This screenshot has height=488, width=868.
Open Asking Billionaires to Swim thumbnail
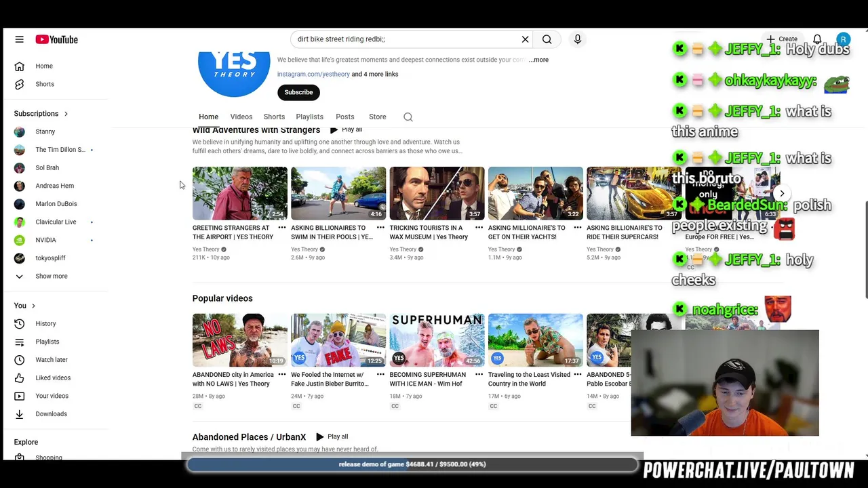point(338,193)
